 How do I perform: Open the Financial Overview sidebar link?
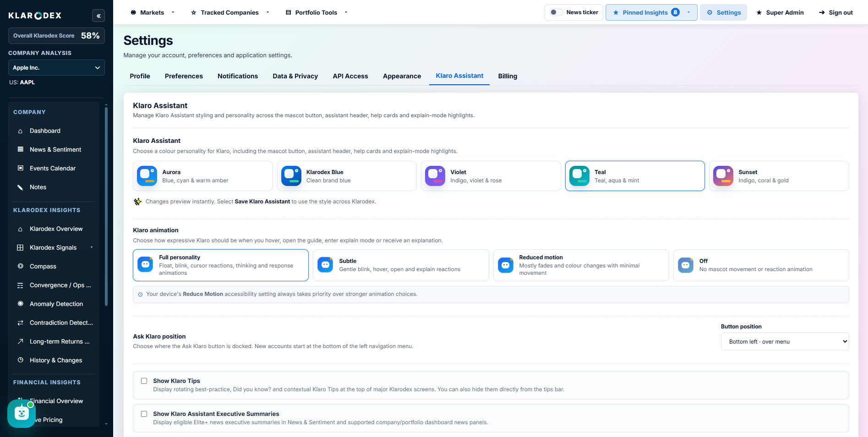point(56,401)
